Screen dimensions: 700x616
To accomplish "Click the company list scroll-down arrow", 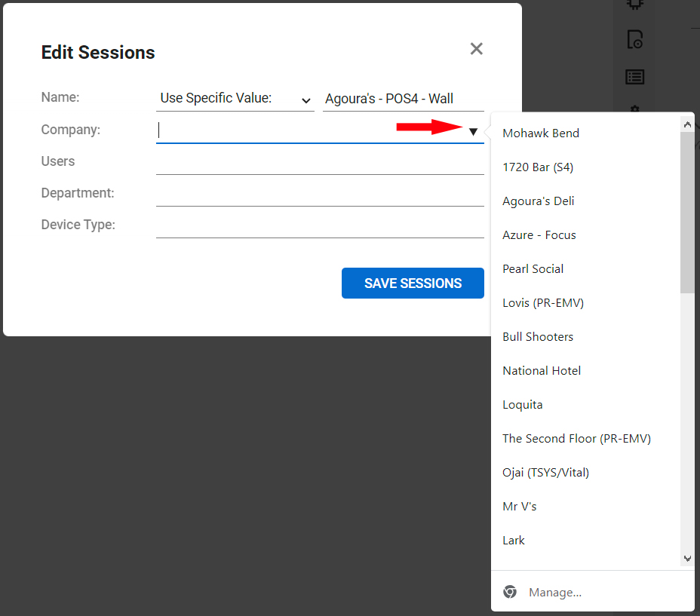I will pyautogui.click(x=687, y=559).
